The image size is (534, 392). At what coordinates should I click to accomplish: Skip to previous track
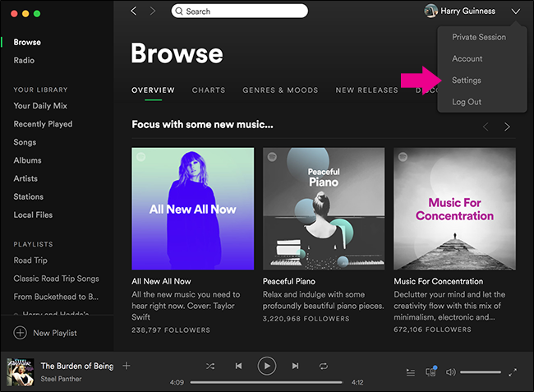pos(238,367)
